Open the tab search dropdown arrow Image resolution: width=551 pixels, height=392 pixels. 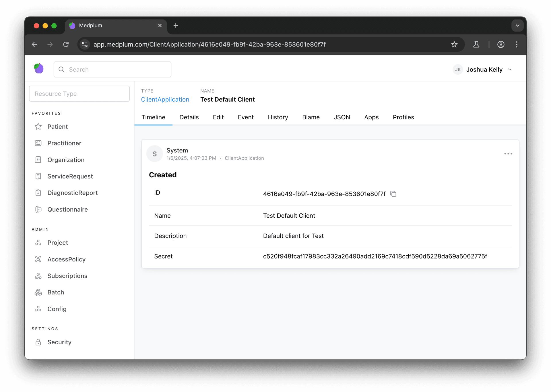coord(517,26)
